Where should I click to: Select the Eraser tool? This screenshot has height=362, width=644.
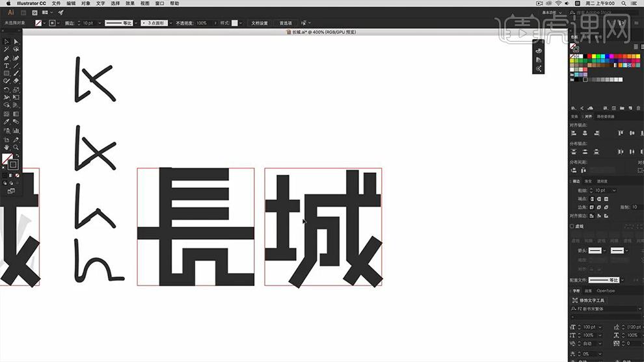point(16,81)
